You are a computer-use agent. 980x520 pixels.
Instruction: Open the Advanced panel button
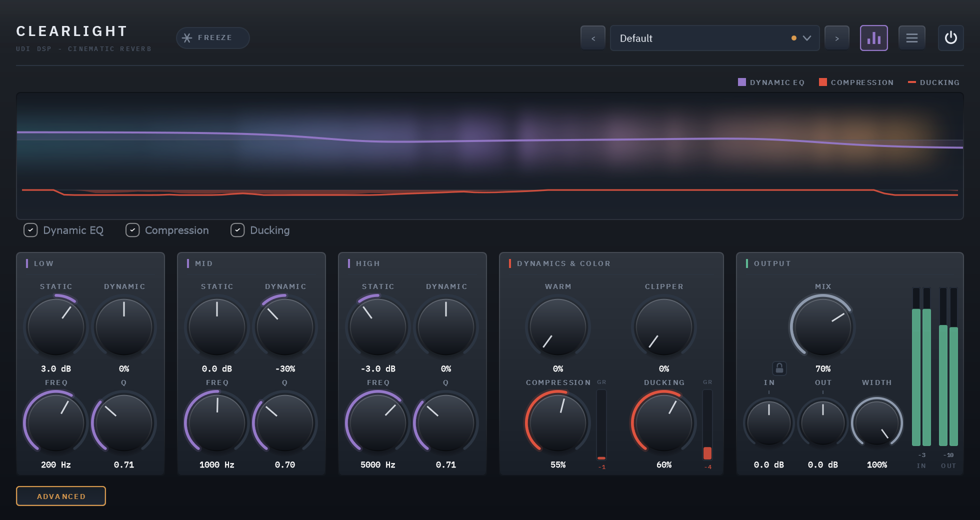coord(61,496)
